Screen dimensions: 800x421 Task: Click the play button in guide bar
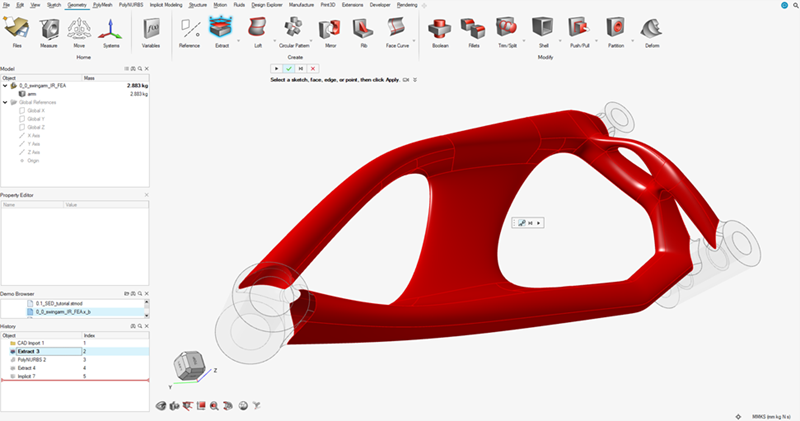click(x=275, y=68)
